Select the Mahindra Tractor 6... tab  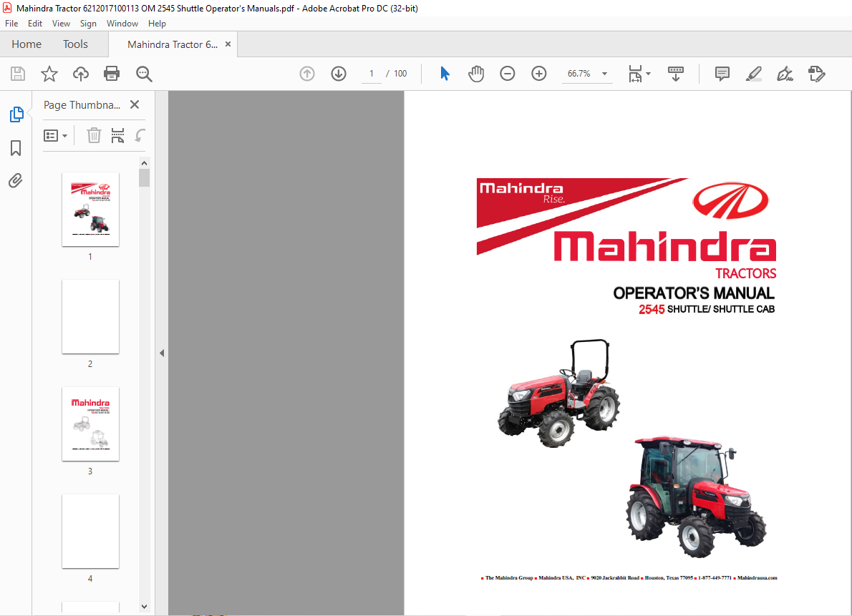(173, 44)
